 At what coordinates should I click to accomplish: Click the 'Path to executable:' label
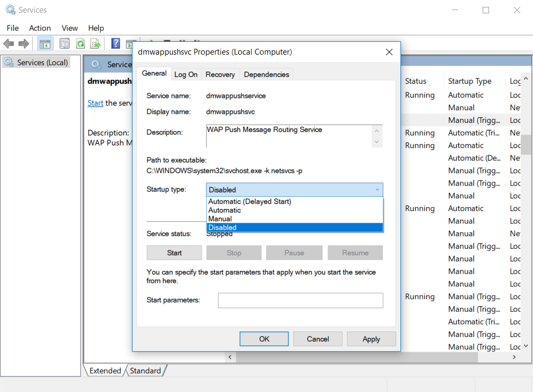177,160
